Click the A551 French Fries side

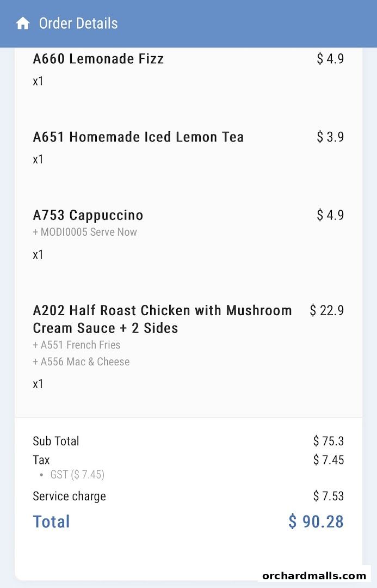coord(77,345)
